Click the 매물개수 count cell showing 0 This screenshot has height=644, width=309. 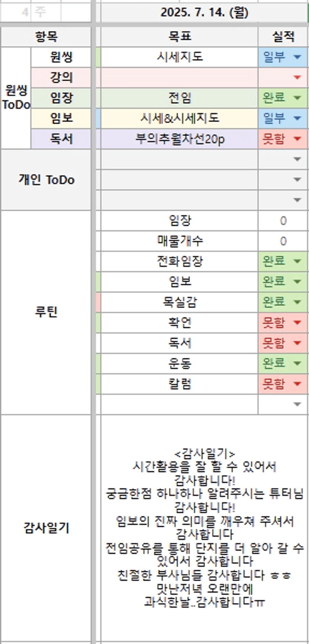pos(283,241)
